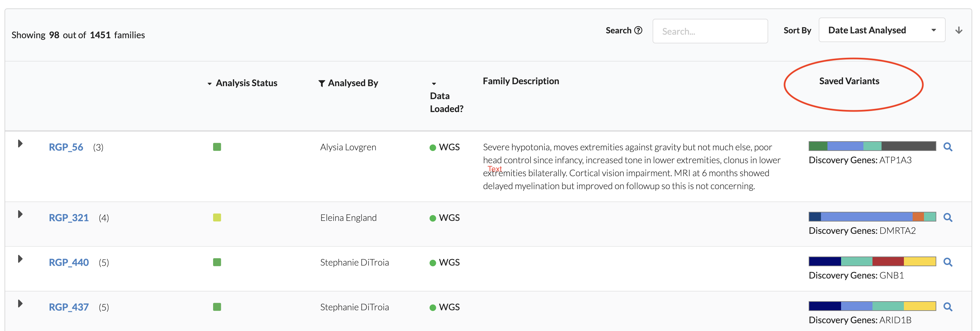Viewport: 980px width, 331px height.
Task: Open the Data Loaded column dropdown
Action: 434,83
